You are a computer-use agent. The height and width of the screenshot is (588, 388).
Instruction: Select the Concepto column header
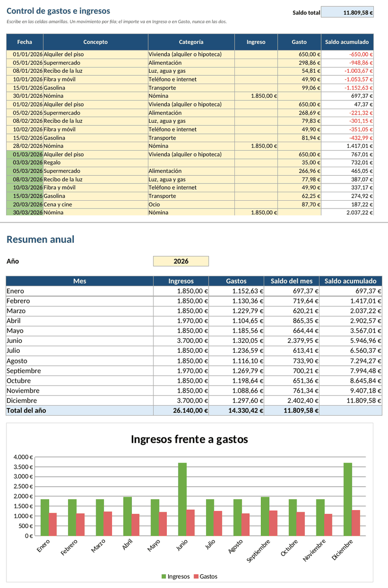96,42
